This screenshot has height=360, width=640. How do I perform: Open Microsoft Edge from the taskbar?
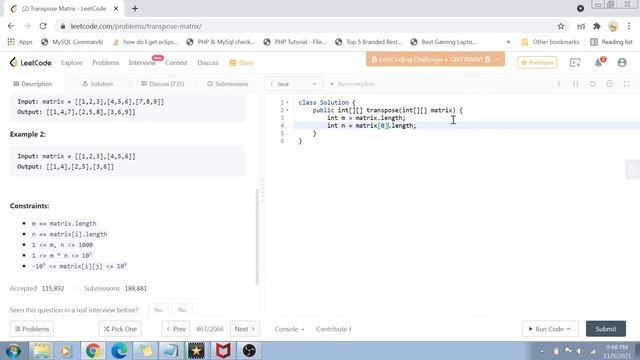point(119,351)
